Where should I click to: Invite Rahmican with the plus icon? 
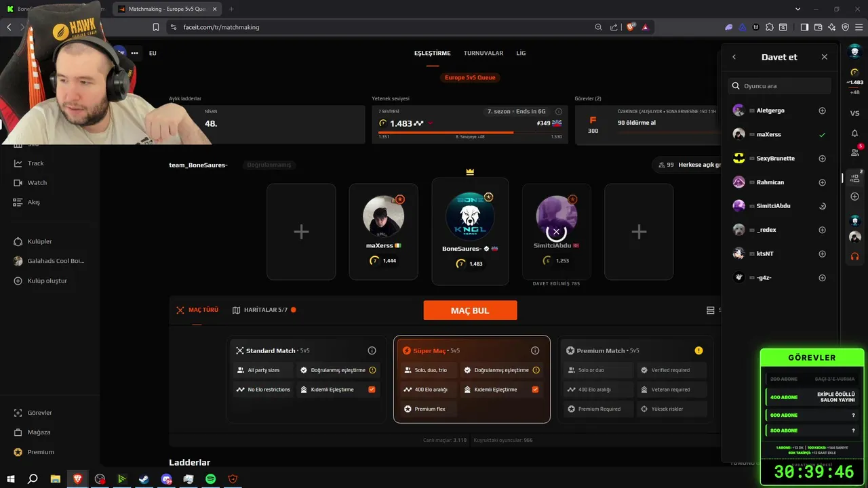click(822, 182)
